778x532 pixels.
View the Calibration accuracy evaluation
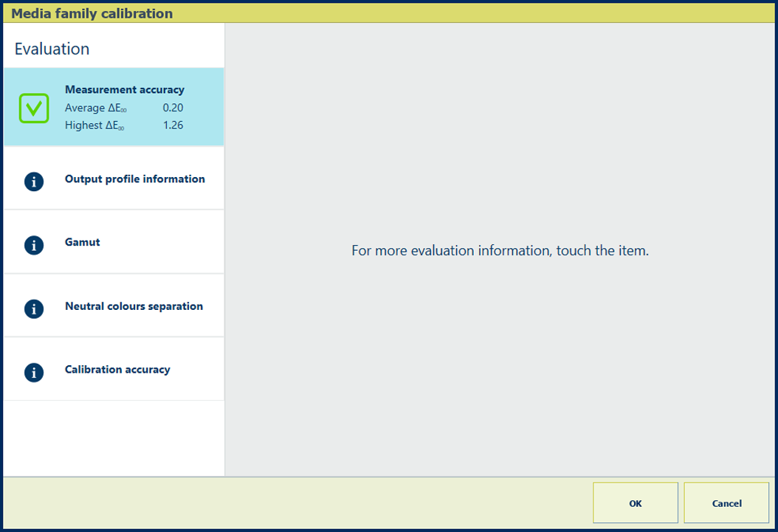[117, 370]
